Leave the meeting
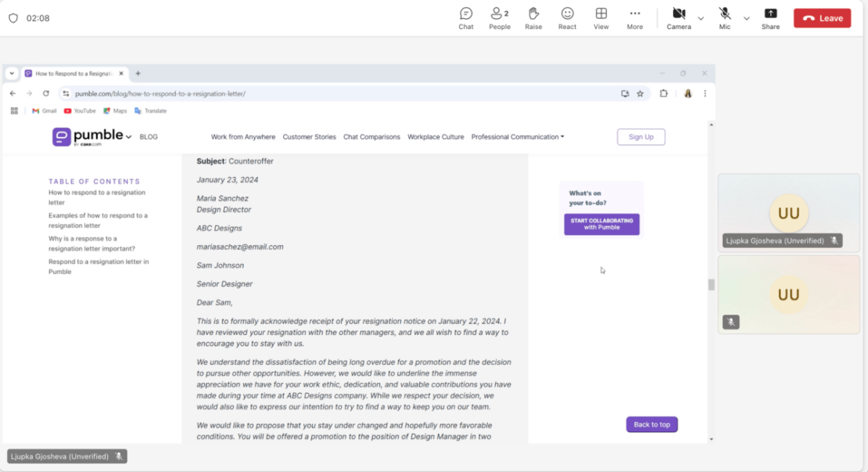The width and height of the screenshot is (868, 472). [822, 18]
